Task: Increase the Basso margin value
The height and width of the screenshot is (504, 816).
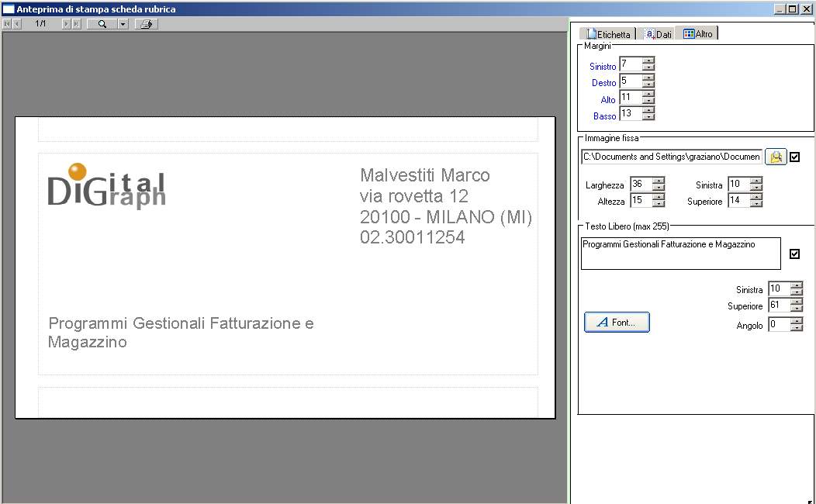Action: click(x=648, y=110)
